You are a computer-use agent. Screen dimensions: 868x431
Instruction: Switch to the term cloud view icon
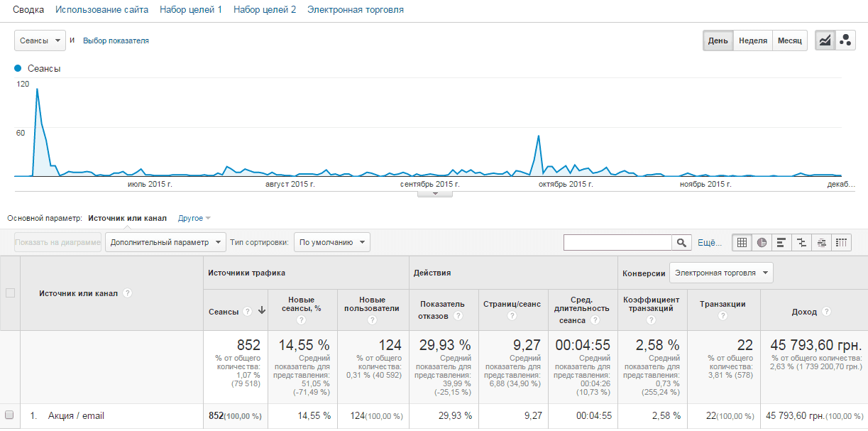click(x=821, y=243)
